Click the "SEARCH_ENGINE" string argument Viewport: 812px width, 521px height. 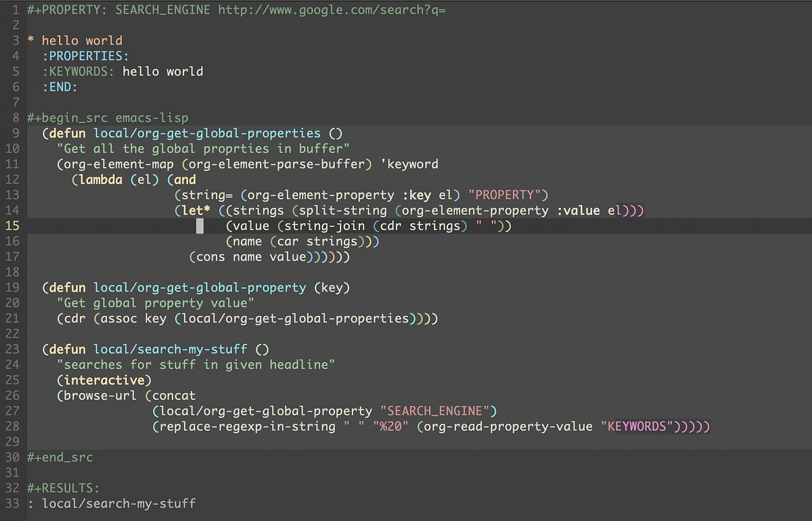point(435,411)
